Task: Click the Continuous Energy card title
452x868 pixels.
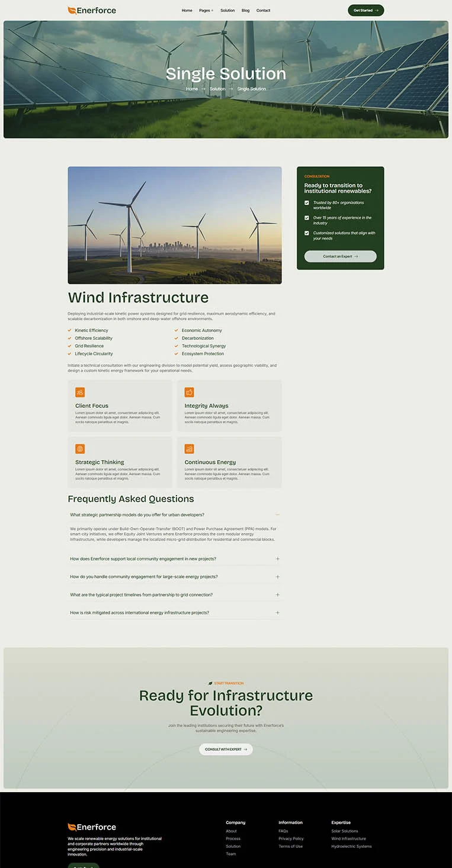Action: point(210,462)
